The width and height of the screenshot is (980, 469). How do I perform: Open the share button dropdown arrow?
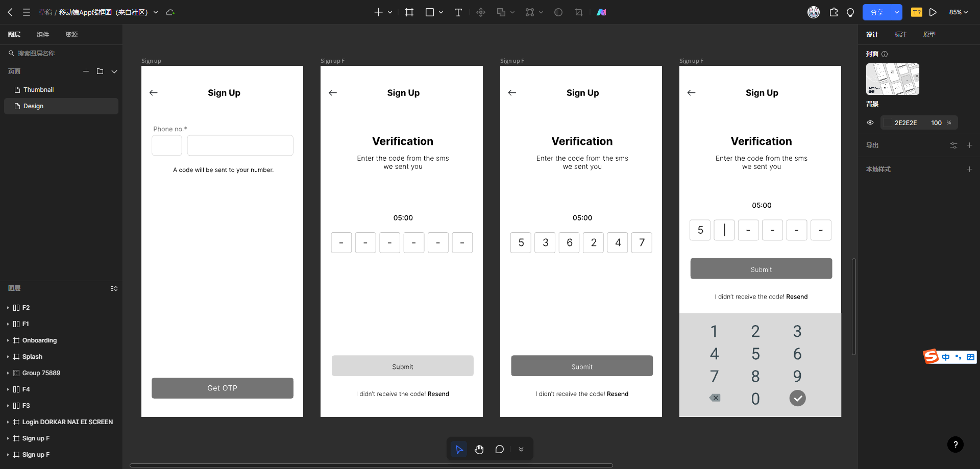click(897, 12)
